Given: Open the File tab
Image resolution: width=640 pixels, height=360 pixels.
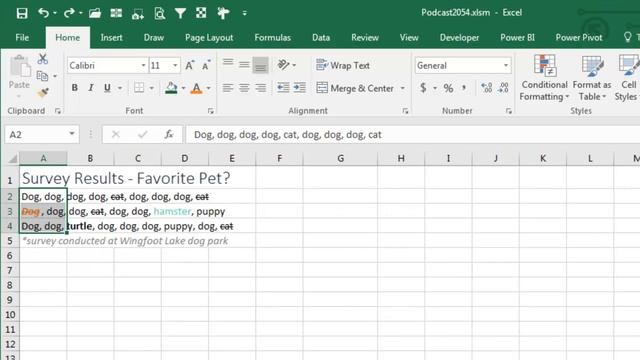Looking at the screenshot, I should click(x=22, y=38).
